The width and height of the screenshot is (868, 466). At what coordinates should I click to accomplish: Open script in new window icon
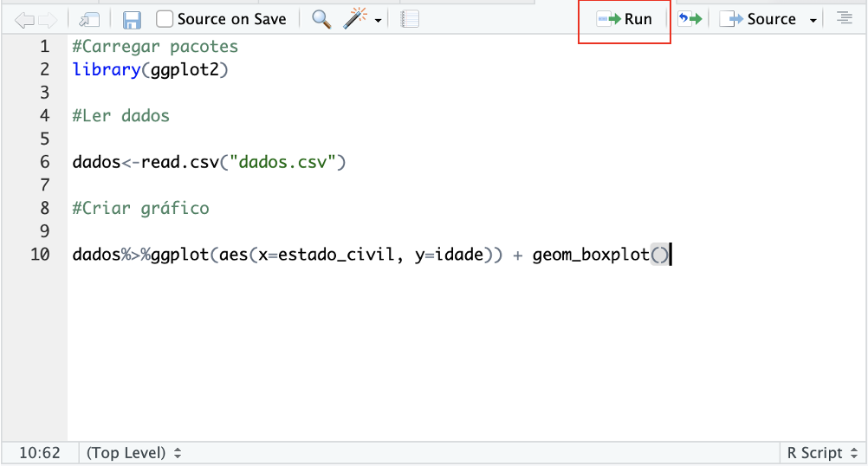tap(88, 19)
